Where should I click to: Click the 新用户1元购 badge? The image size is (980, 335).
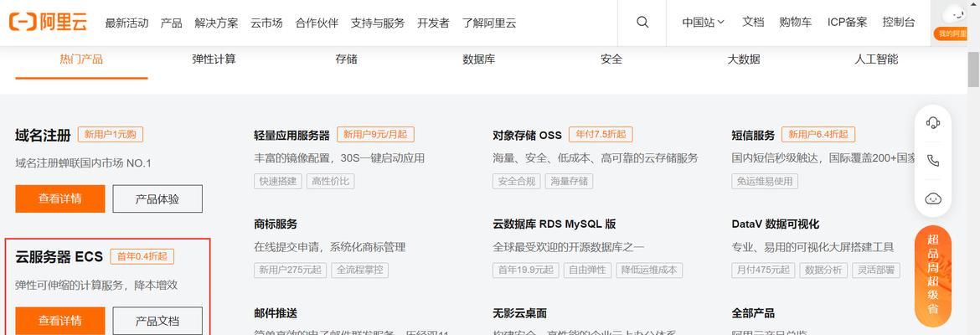coord(111,134)
